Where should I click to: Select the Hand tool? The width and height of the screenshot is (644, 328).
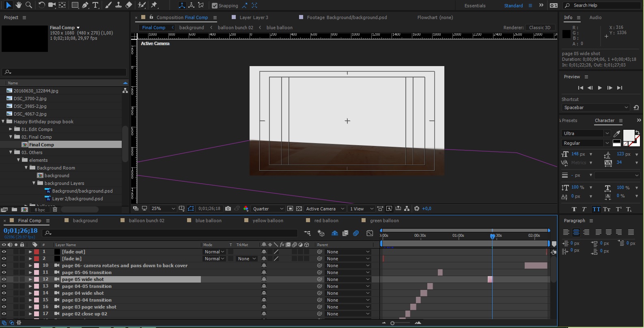18,5
